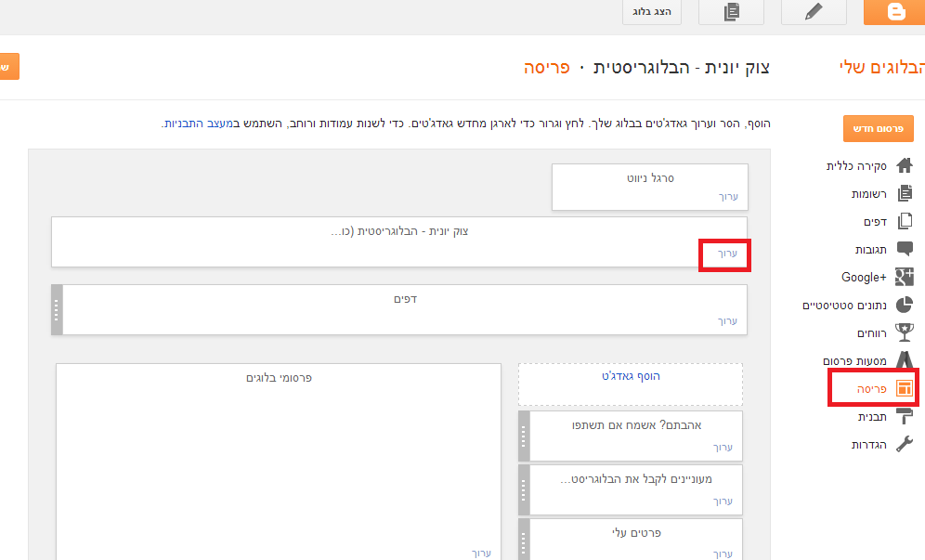Image resolution: width=925 pixels, height=560 pixels.
Task: Click drag handle of the דפים gadget
Action: click(x=57, y=310)
